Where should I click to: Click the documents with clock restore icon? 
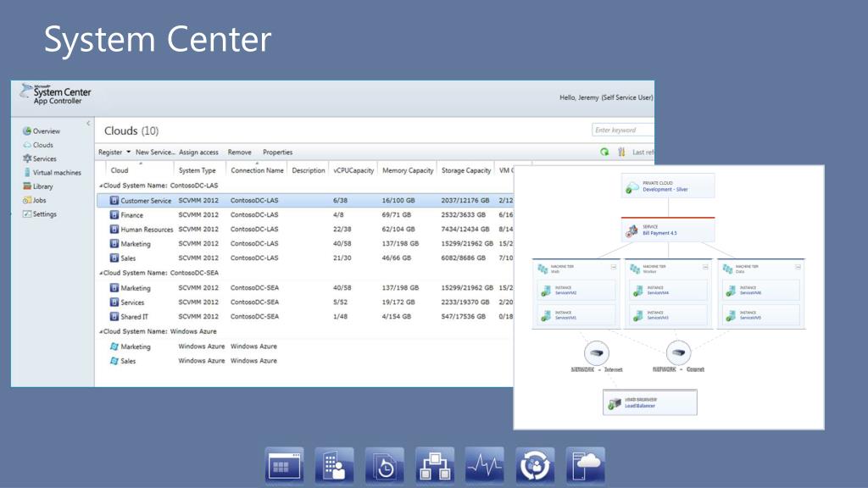385,465
